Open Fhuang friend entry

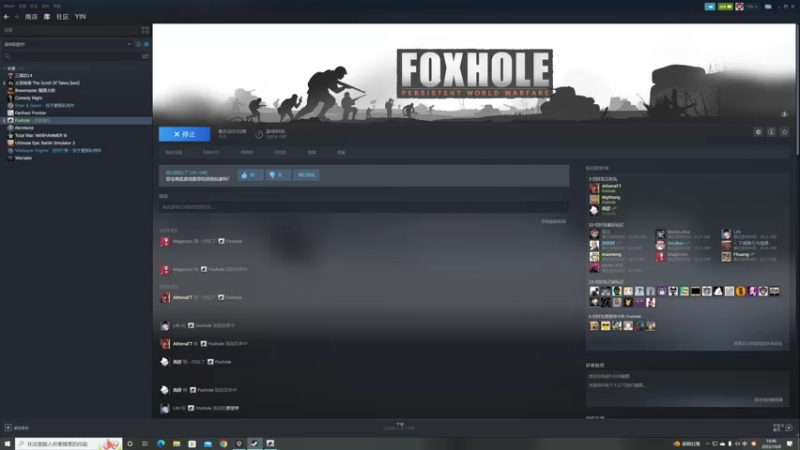(x=749, y=257)
